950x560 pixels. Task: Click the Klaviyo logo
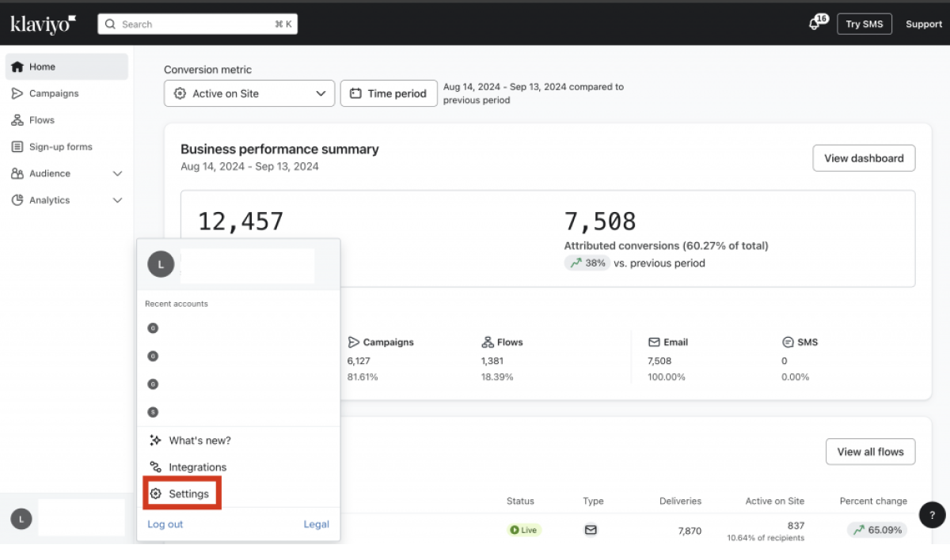coord(44,24)
